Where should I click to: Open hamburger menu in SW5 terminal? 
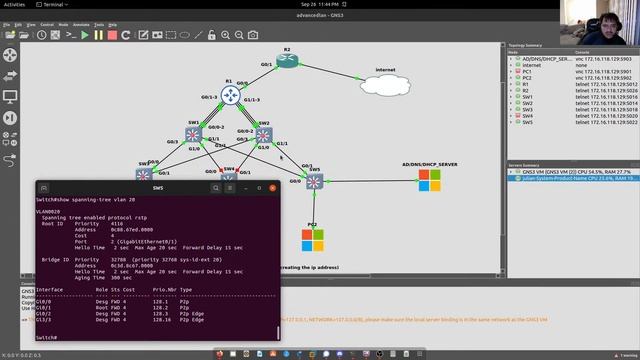tap(230, 188)
